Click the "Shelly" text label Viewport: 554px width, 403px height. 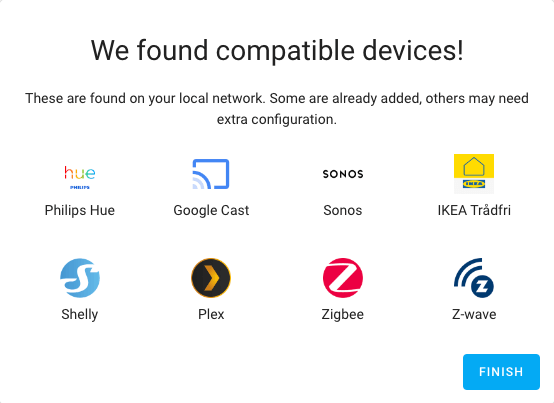coord(79,314)
